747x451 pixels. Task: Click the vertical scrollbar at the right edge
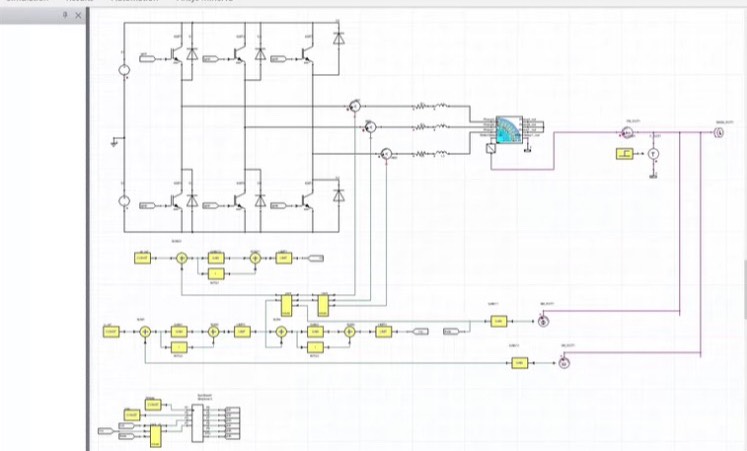click(745, 290)
